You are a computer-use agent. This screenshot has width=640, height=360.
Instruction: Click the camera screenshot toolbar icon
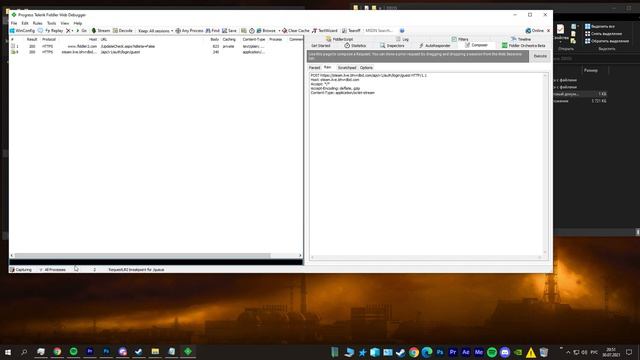tap(244, 31)
